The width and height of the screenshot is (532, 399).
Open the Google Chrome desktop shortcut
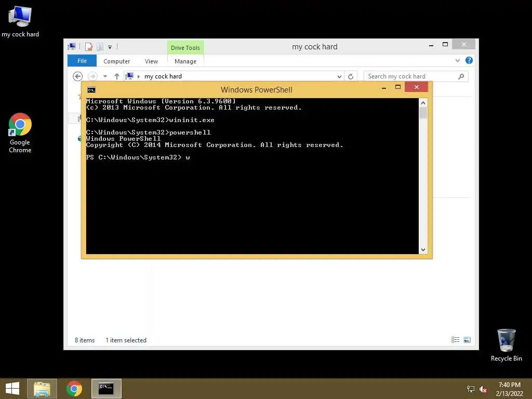[x=20, y=133]
